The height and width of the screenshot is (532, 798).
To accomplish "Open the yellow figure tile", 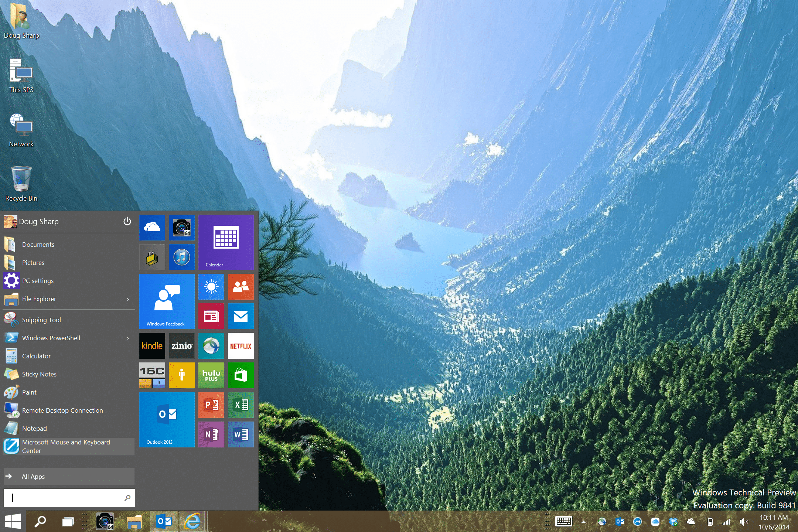I will tap(181, 375).
